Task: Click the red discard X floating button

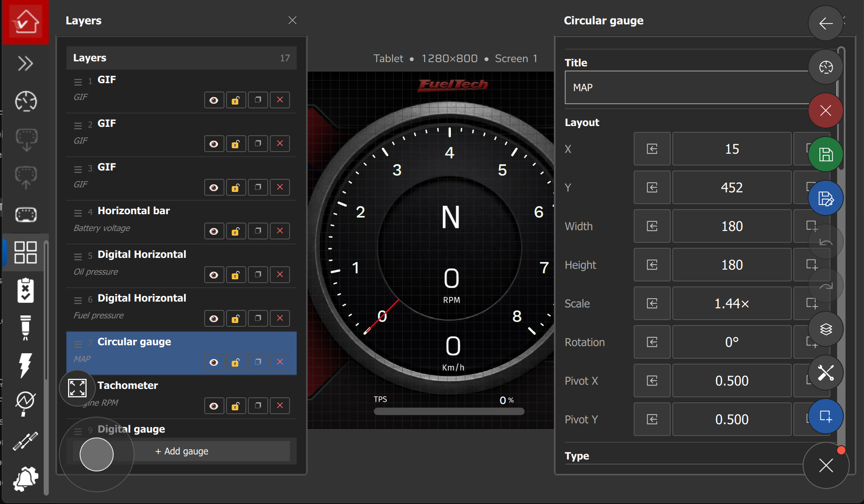Action: (826, 111)
